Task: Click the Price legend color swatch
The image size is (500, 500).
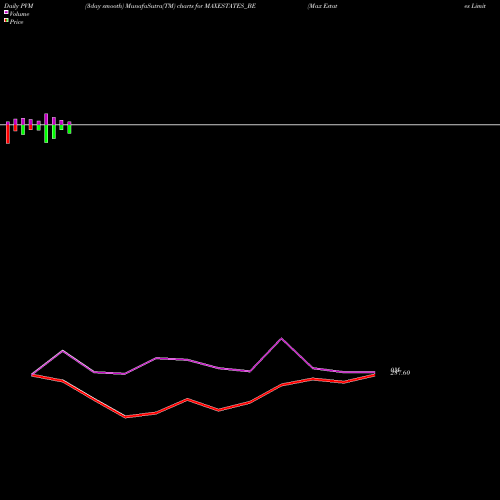Action: click(x=6, y=20)
